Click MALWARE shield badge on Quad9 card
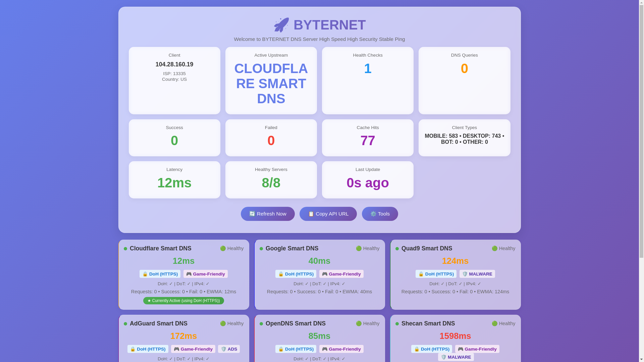This screenshot has width=644, height=362. pyautogui.click(x=477, y=274)
